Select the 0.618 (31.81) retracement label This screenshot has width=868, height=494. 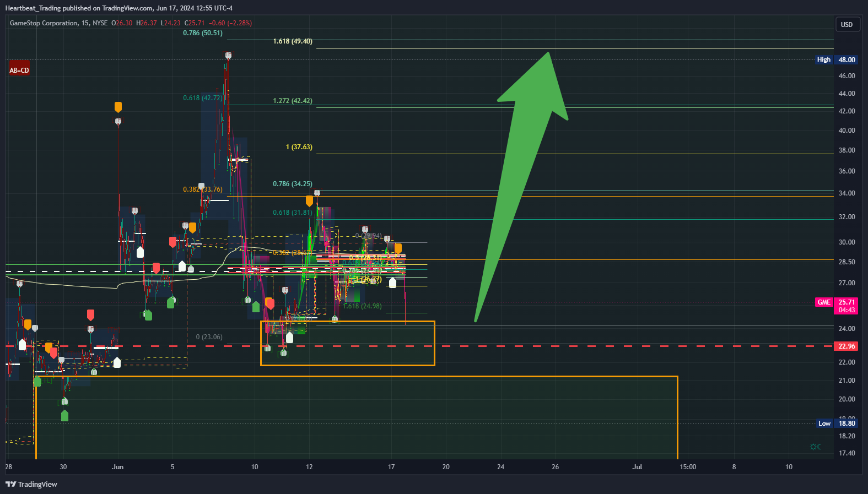[x=293, y=213]
